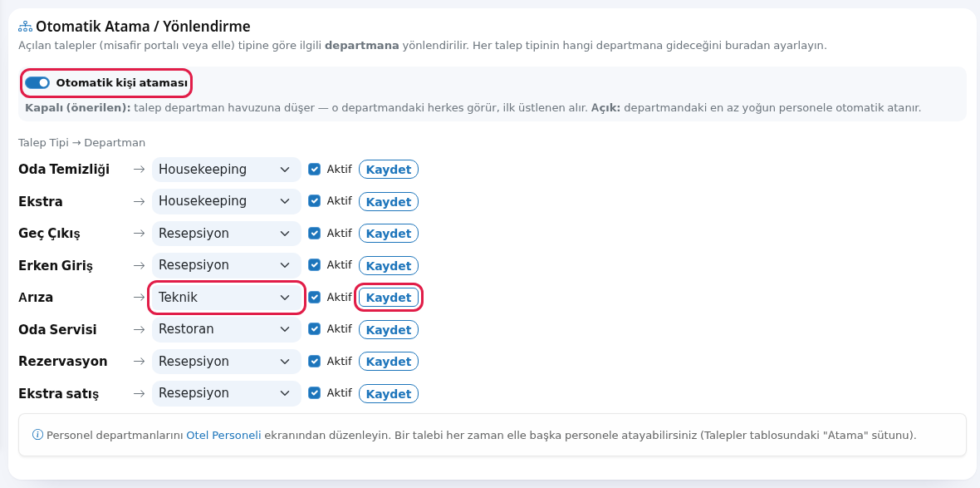The height and width of the screenshot is (488, 980).
Task: Open department dropdown for Ekstra satış
Action: pos(226,393)
